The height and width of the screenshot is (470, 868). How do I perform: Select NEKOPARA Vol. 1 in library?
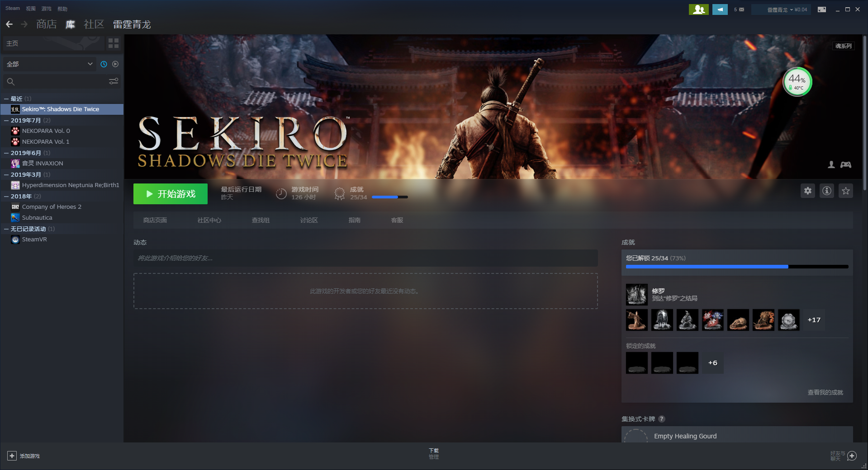tap(62, 142)
